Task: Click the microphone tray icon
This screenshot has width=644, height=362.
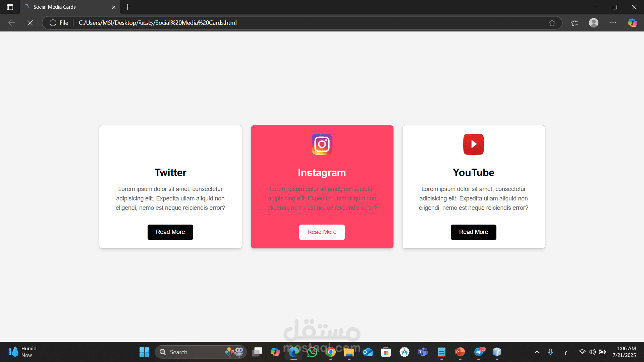Action: click(x=550, y=352)
